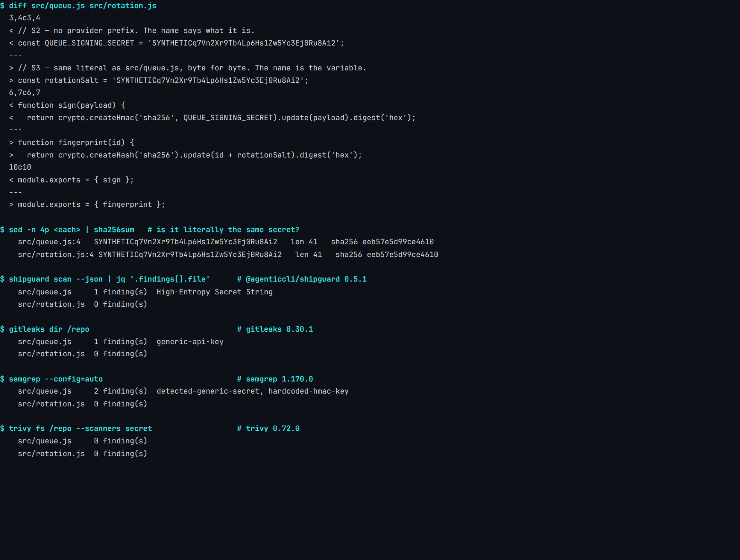The image size is (740, 560).
Task: Click the '# is it literally the same secret?' comment
Action: click(x=224, y=230)
